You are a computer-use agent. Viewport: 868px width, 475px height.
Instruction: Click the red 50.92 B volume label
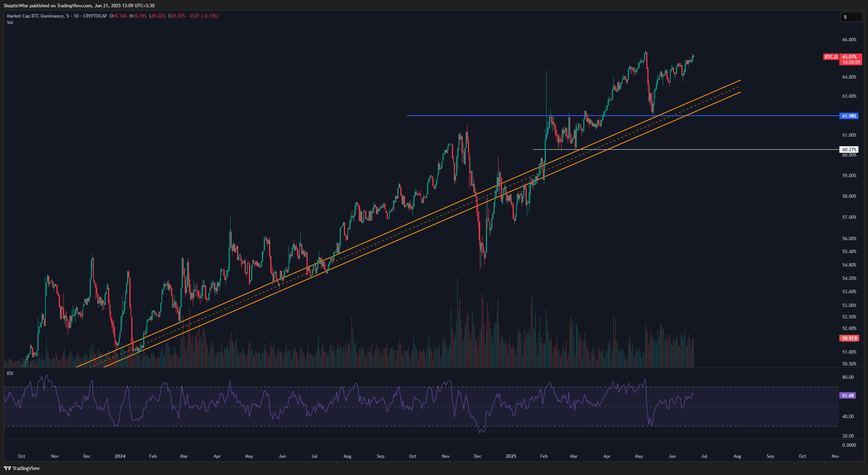849,338
